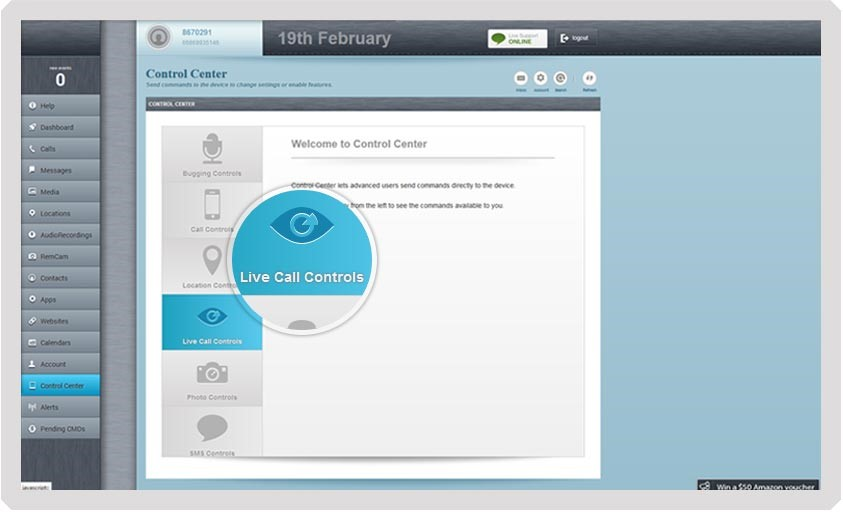Click the Win a $50 Amazon voucher banner

coord(758,486)
